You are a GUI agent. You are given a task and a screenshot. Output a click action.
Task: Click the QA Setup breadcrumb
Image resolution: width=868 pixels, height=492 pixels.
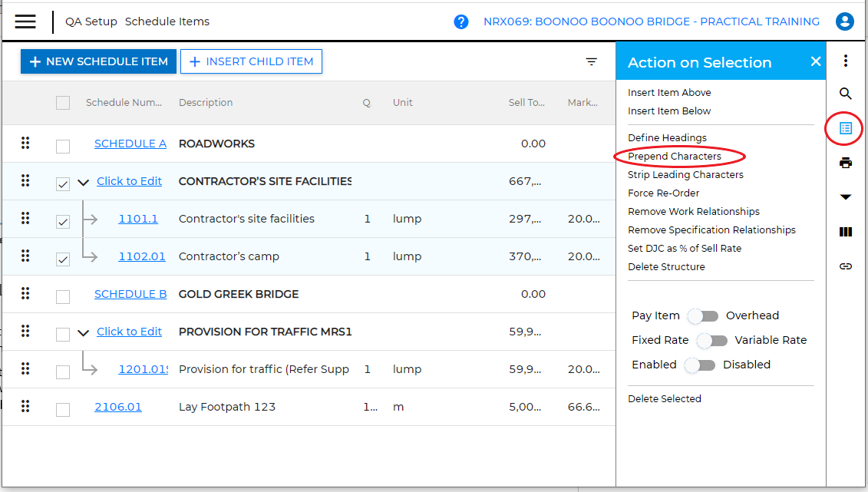point(91,21)
